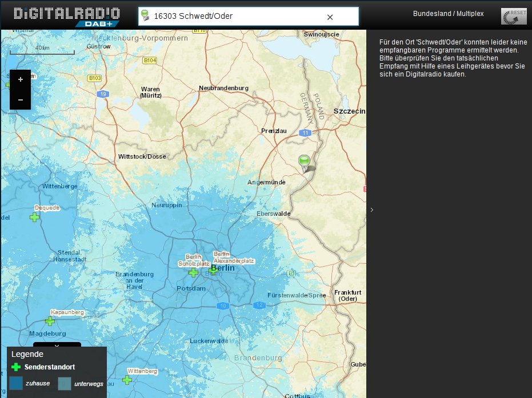Screen dimensions: 532x398
Task: Click the grey-blue unterwegs swatch
Action: point(65,383)
